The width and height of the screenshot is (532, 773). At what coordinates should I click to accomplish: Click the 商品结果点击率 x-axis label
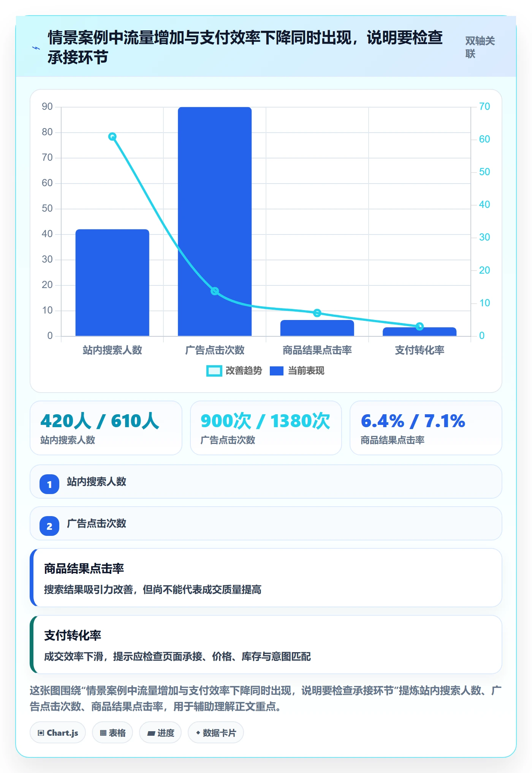(317, 350)
